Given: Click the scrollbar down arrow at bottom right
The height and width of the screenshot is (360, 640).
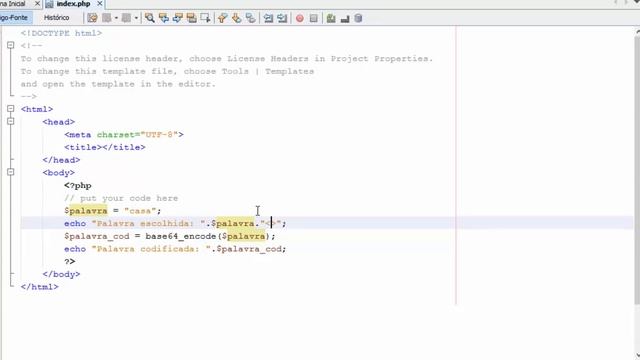Looking at the screenshot, I should (637, 356).
